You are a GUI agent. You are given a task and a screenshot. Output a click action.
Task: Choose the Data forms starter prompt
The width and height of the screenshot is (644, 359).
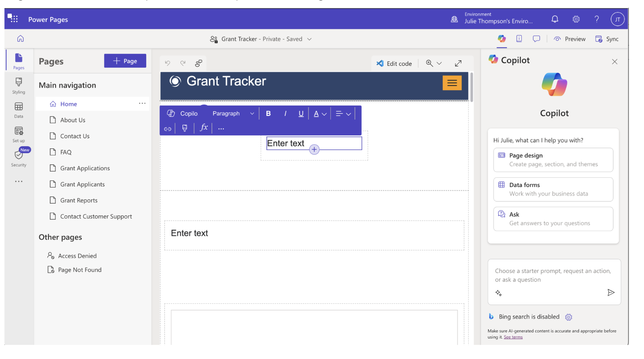(x=553, y=189)
